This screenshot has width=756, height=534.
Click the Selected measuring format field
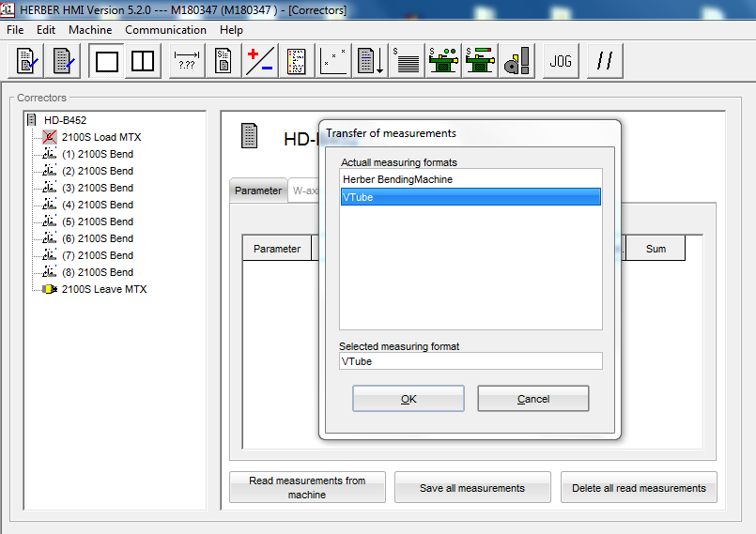pyautogui.click(x=470, y=361)
